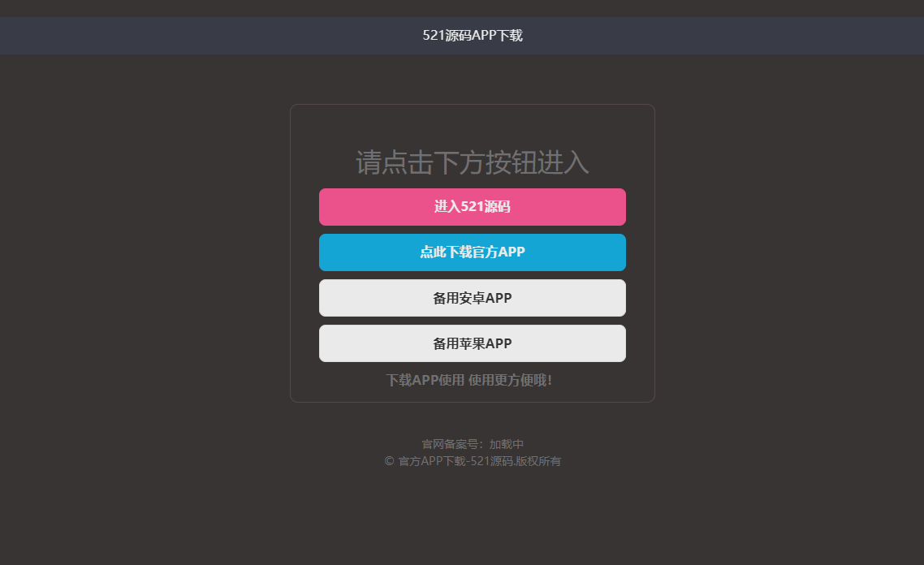Click the pink 进入521源码 button
The image size is (924, 565).
point(472,207)
